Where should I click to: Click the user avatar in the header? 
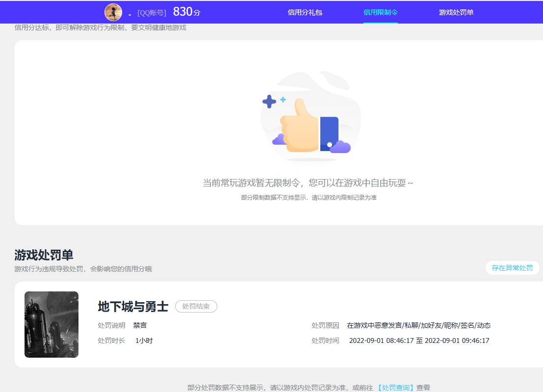(x=112, y=12)
